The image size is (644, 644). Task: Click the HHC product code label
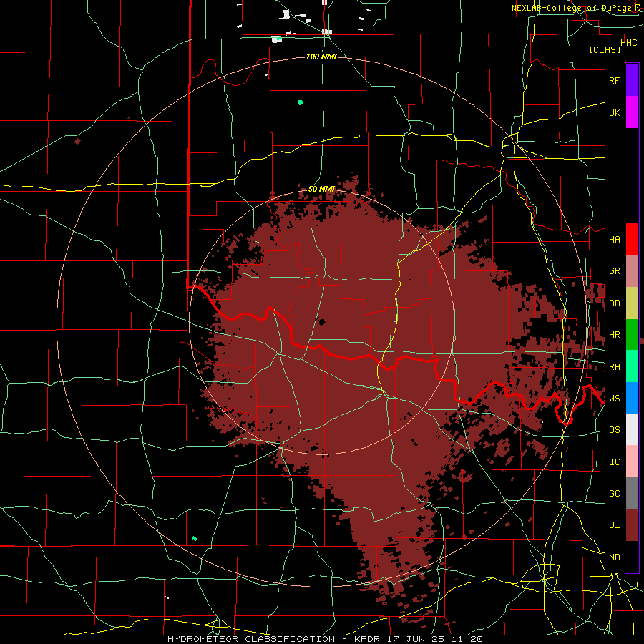coord(628,43)
